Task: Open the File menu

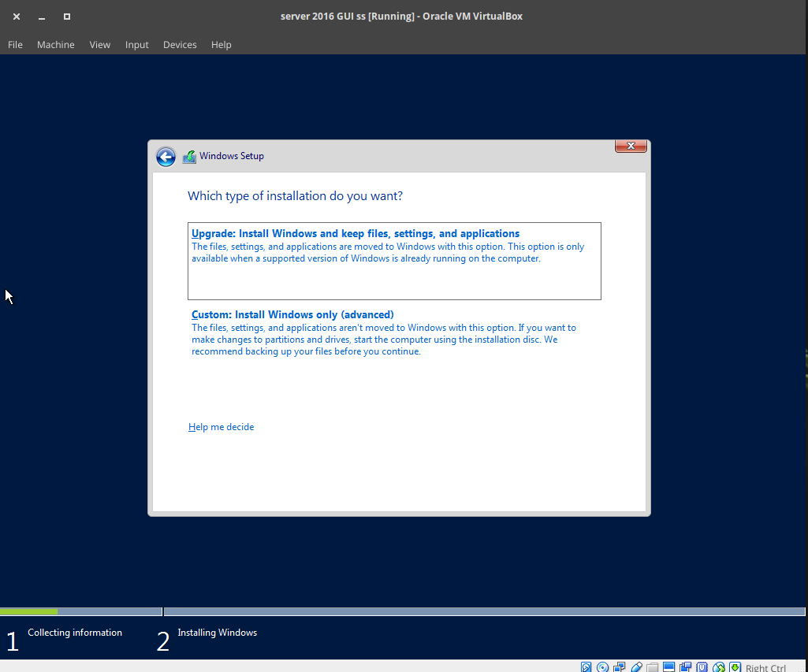Action: [x=15, y=45]
